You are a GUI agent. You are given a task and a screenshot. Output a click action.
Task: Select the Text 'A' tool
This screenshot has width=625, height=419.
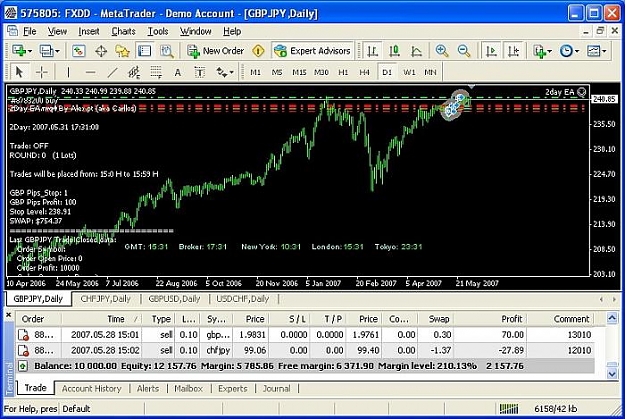coord(178,72)
